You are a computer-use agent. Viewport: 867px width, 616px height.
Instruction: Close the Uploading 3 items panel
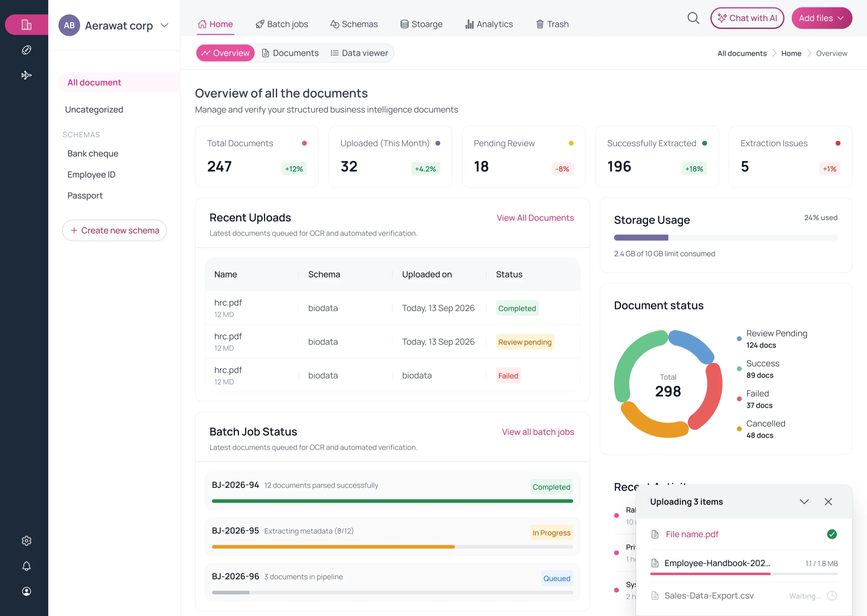(828, 502)
